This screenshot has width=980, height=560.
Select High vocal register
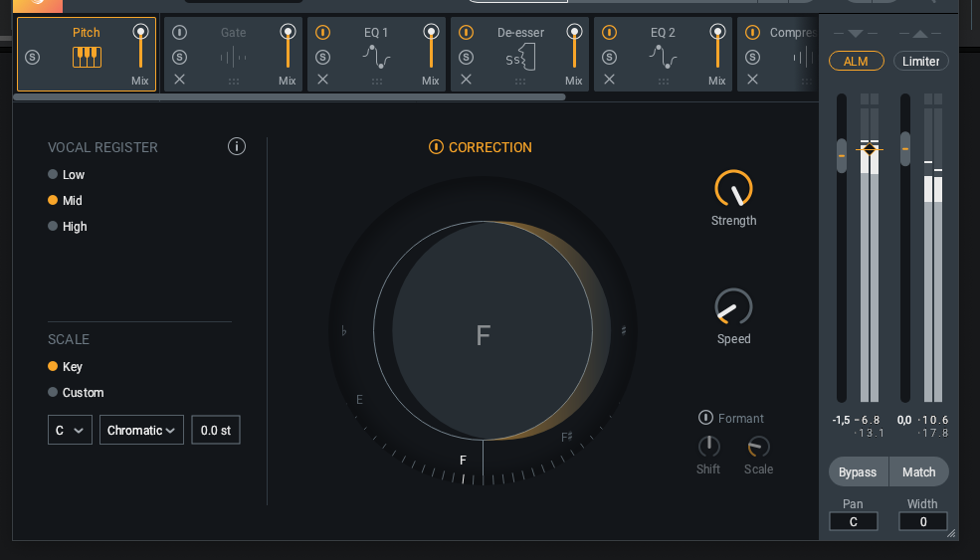pos(68,226)
